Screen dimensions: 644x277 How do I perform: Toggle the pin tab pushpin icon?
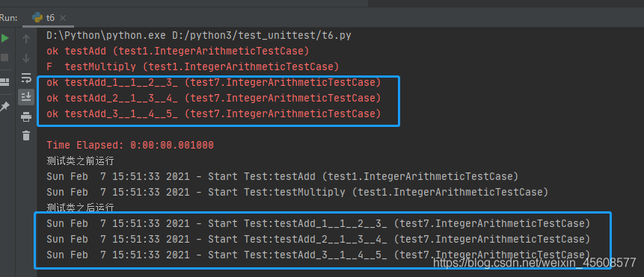point(4,107)
